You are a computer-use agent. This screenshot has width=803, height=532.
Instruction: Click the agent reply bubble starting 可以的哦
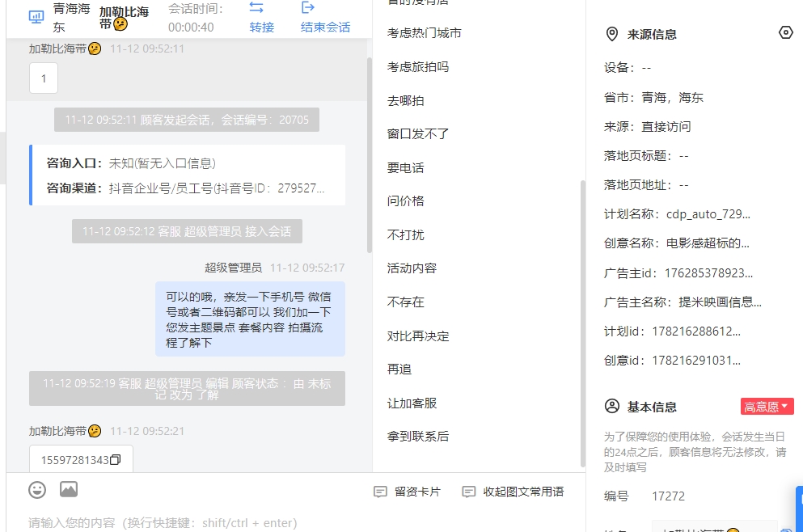[251, 319]
